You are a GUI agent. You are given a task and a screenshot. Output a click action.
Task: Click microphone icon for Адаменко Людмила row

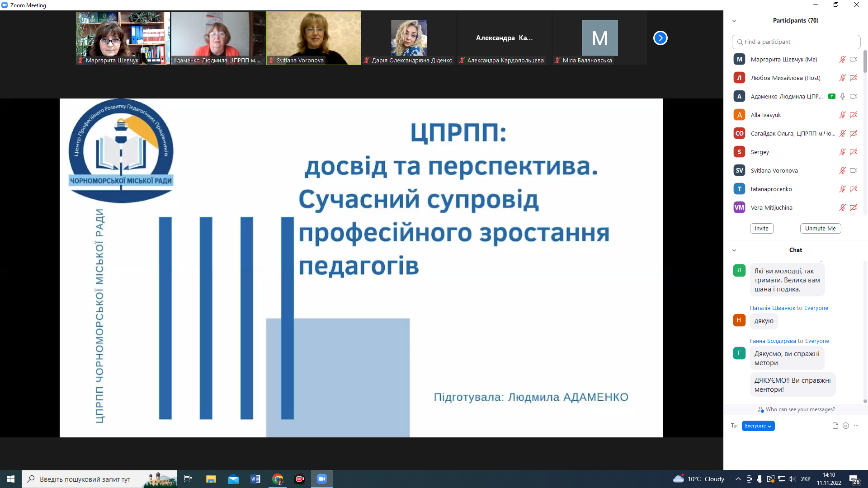pyautogui.click(x=843, y=96)
